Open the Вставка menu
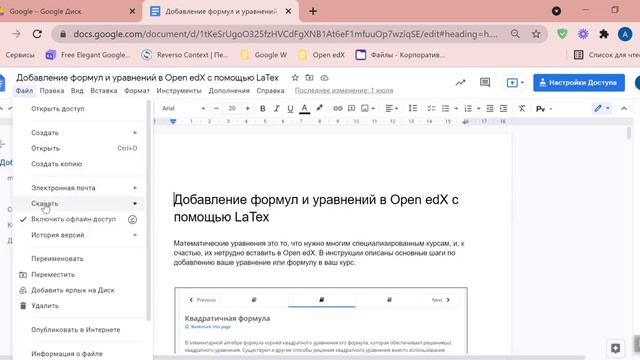The width and height of the screenshot is (640, 360). click(104, 91)
